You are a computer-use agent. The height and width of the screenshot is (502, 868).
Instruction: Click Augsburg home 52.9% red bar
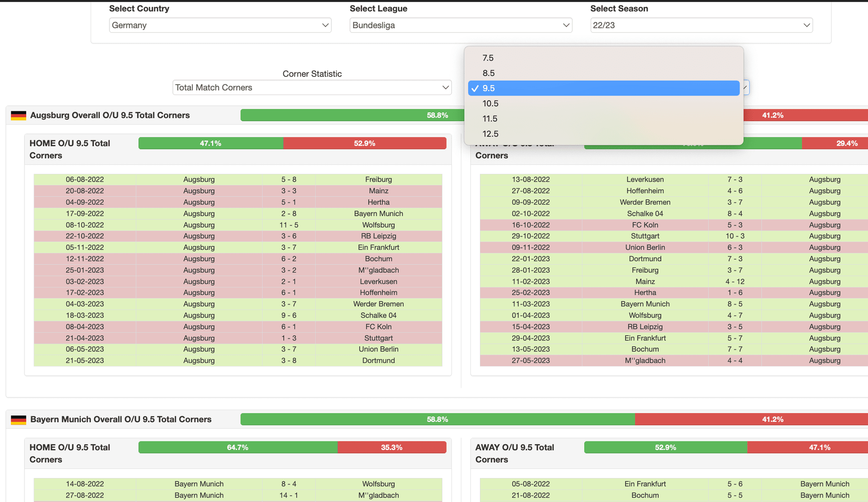click(365, 143)
